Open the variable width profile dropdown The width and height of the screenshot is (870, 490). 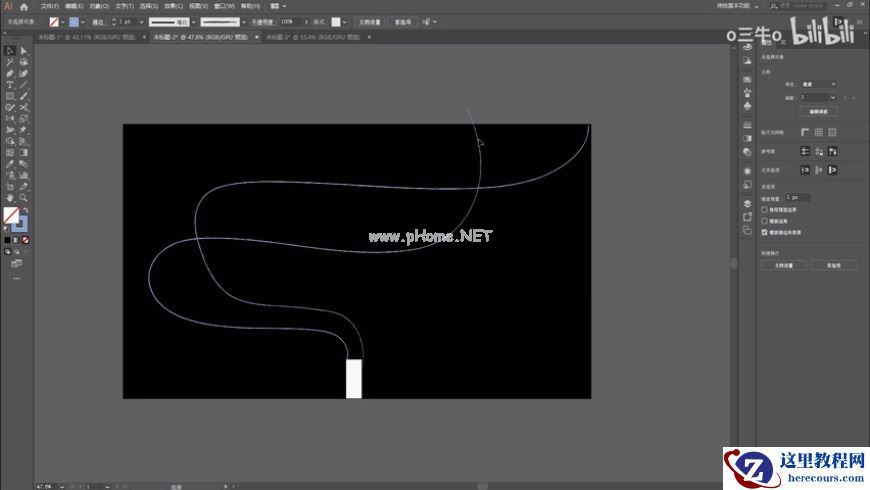193,22
